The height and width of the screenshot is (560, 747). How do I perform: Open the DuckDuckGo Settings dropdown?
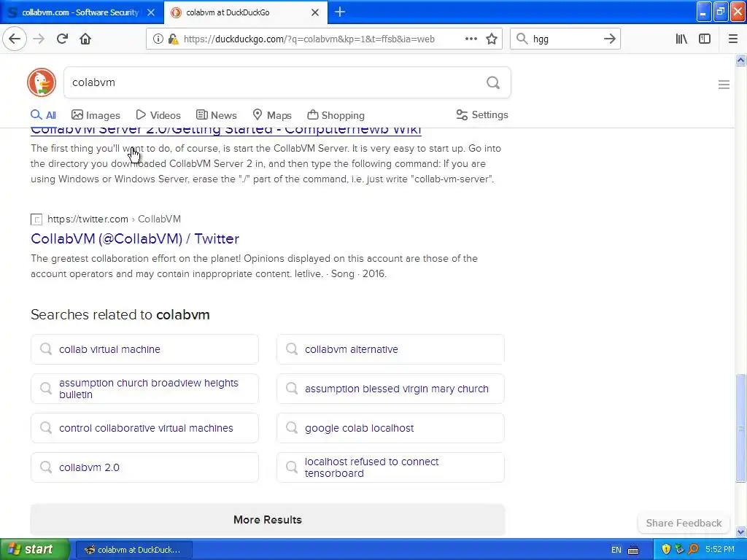482,114
